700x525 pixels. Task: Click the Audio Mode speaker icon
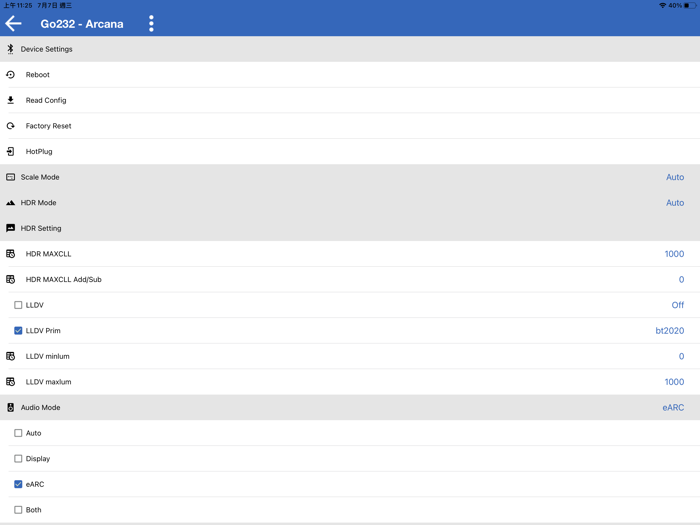point(10,408)
